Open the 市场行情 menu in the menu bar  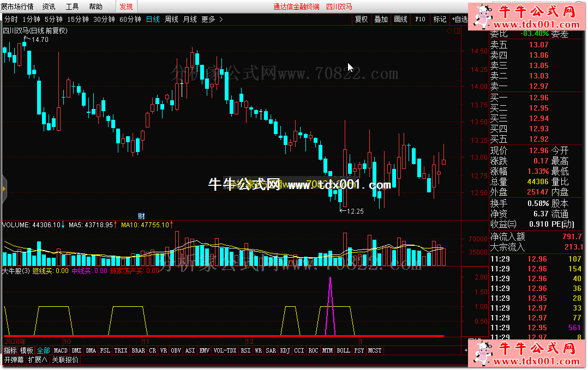click(x=17, y=7)
